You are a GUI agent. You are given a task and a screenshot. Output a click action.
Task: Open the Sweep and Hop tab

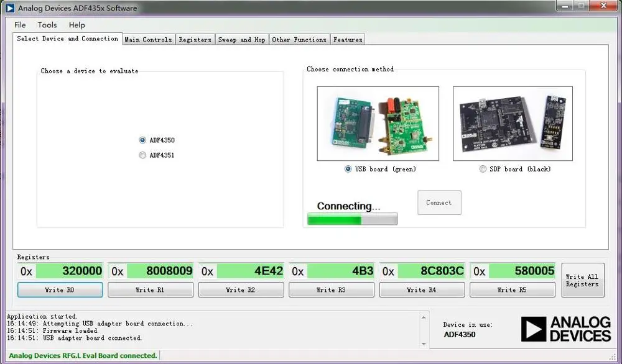pos(241,40)
